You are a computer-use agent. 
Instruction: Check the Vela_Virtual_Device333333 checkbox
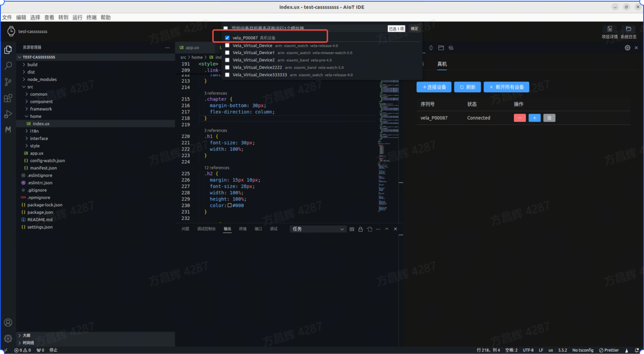[227, 75]
